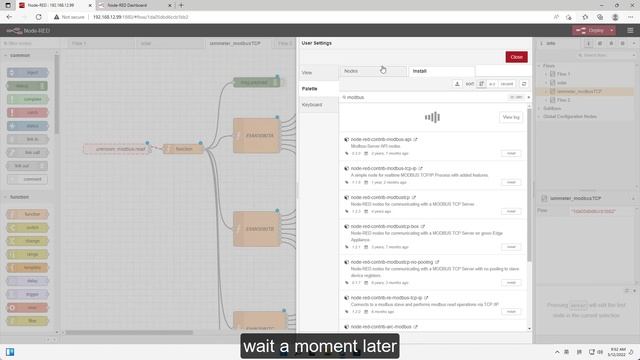This screenshot has width=640, height=360.
Task: Click the upload module file icon
Action: coord(457,84)
